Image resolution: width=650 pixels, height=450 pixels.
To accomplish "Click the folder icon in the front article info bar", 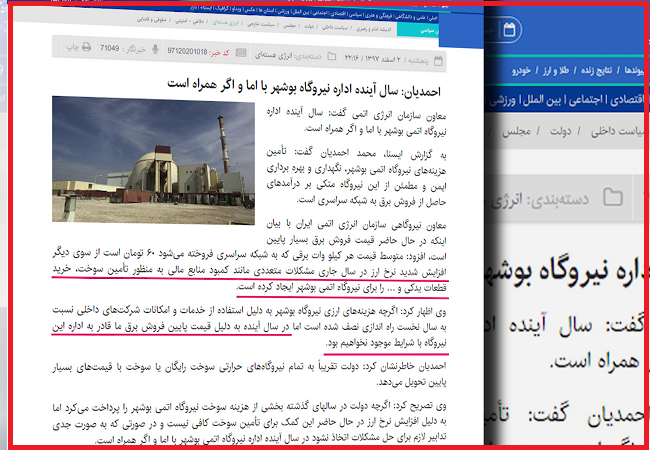I will click(x=332, y=56).
